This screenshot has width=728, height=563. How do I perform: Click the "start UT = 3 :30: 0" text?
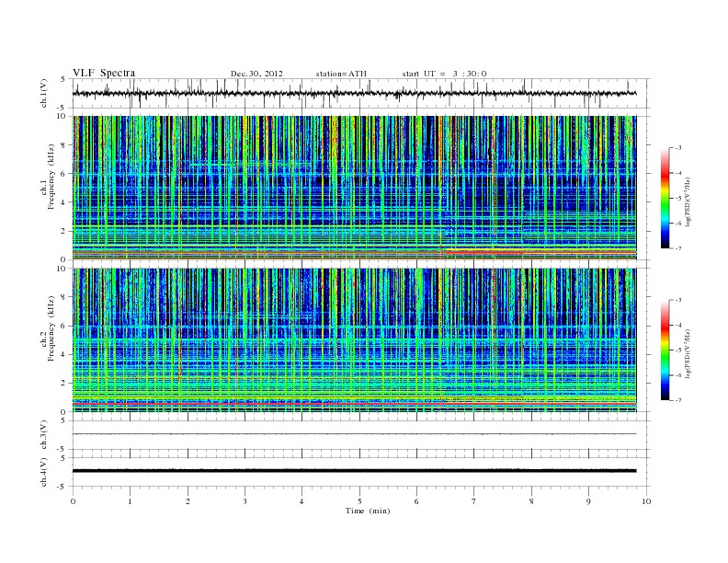tap(444, 74)
